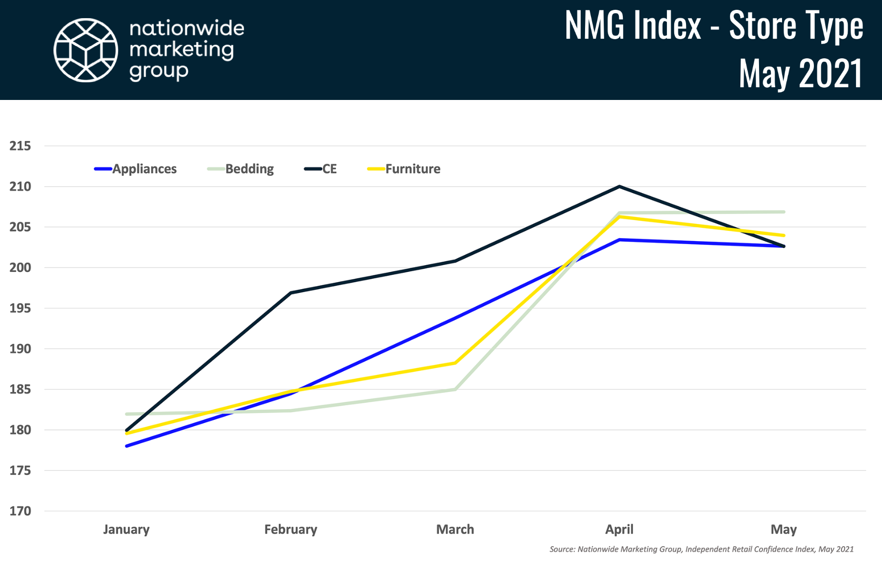Click the blue Appliances legend color swatch
The width and height of the screenshot is (882, 588).
pyautogui.click(x=103, y=169)
